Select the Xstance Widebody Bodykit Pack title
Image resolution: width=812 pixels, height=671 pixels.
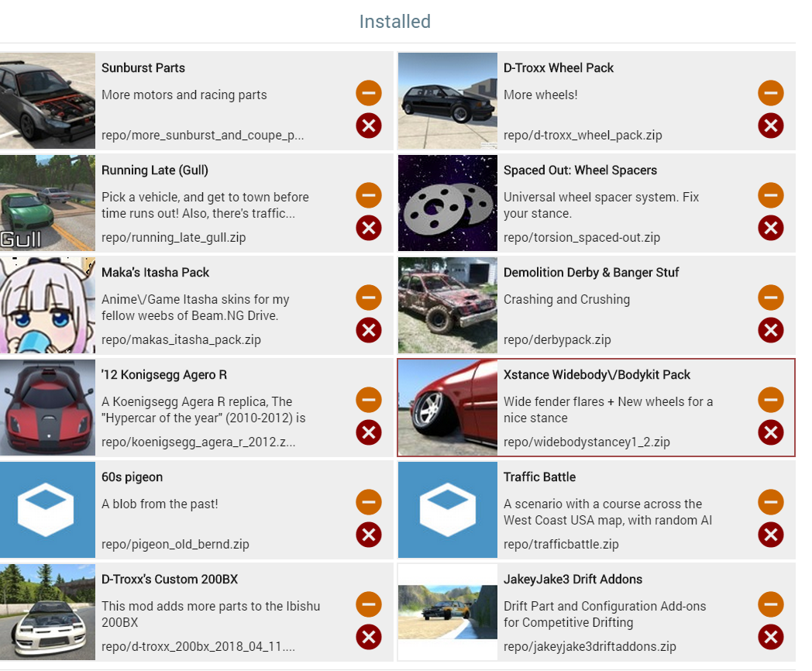click(x=597, y=375)
